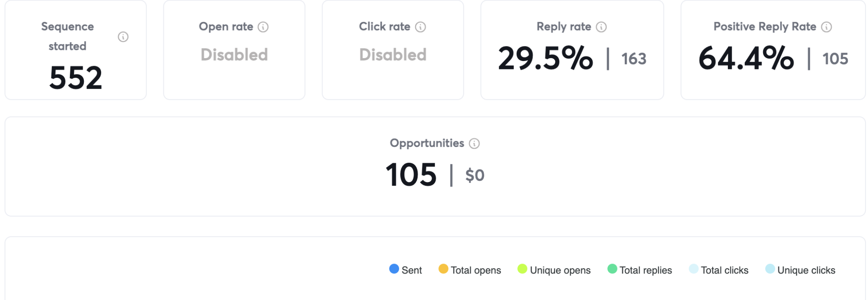Click the Positive Reply Rate info icon
Screen dimensions: 868x300
pyautogui.click(x=826, y=27)
